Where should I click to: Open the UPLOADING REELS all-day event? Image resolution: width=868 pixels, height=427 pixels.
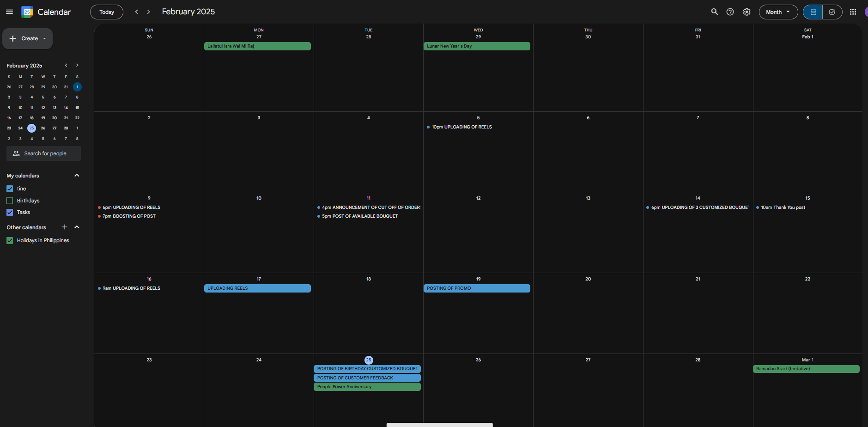tap(257, 288)
